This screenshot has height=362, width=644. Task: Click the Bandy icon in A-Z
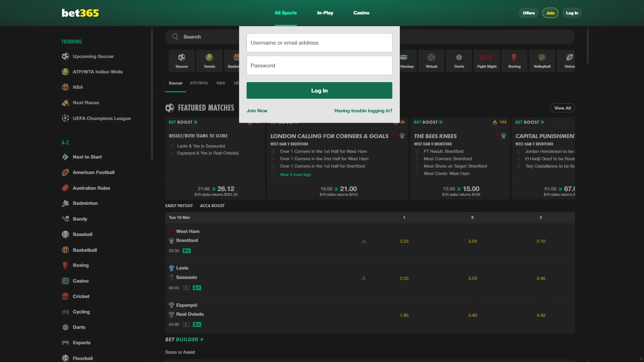pos(65,219)
